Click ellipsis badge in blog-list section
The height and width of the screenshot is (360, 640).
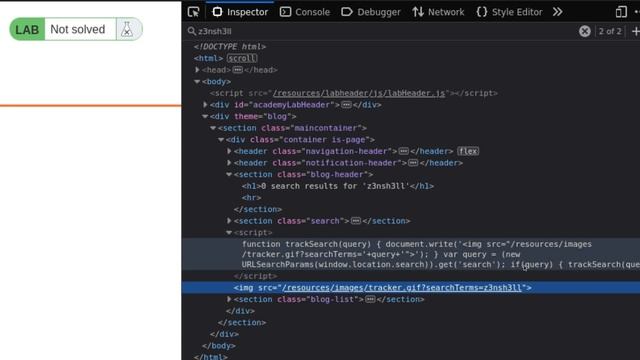tap(370, 299)
